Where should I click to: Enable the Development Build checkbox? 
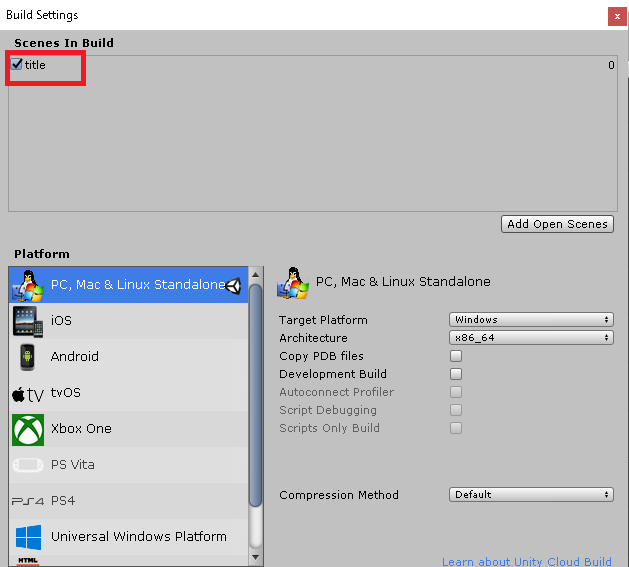point(456,374)
